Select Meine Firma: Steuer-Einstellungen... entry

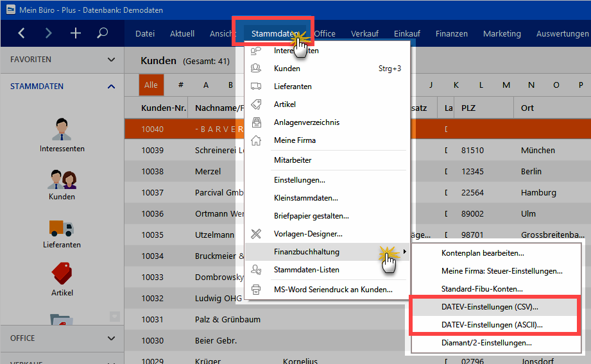496,271
